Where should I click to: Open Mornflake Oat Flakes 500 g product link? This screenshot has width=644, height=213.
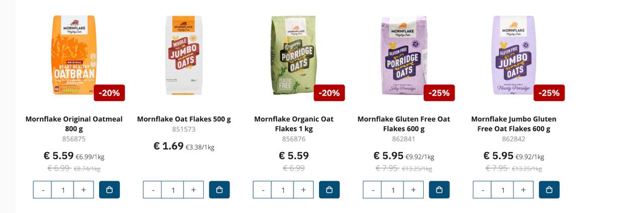(184, 119)
